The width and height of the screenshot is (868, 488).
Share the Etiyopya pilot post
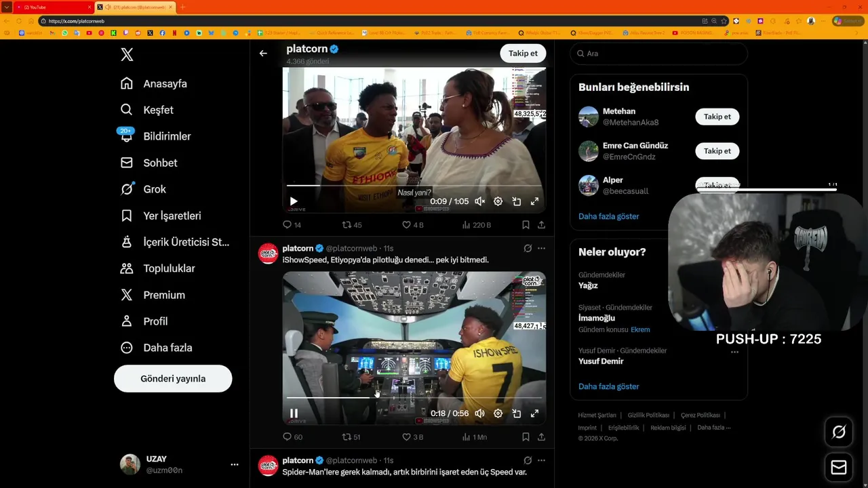click(x=541, y=437)
